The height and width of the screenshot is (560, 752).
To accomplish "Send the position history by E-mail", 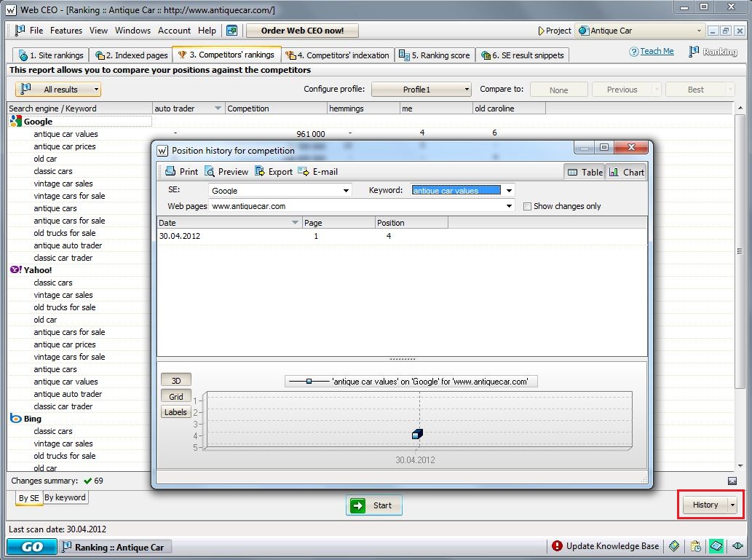I will click(x=317, y=172).
